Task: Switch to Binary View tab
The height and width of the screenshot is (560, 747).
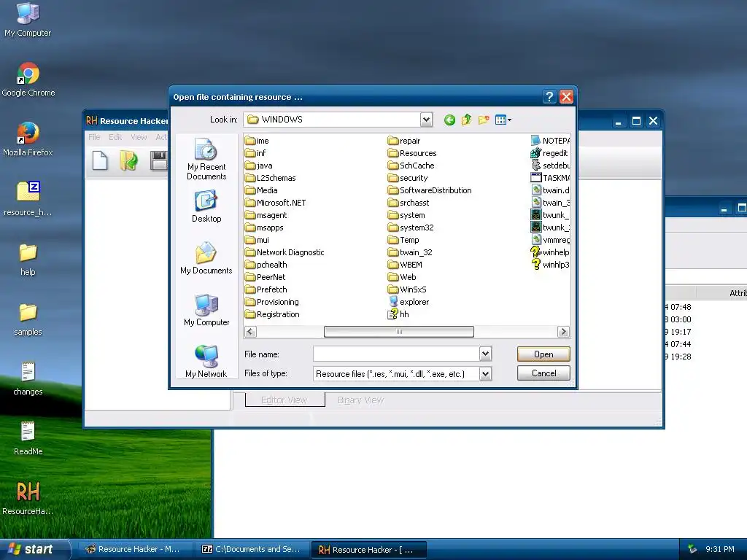Action: coord(360,400)
